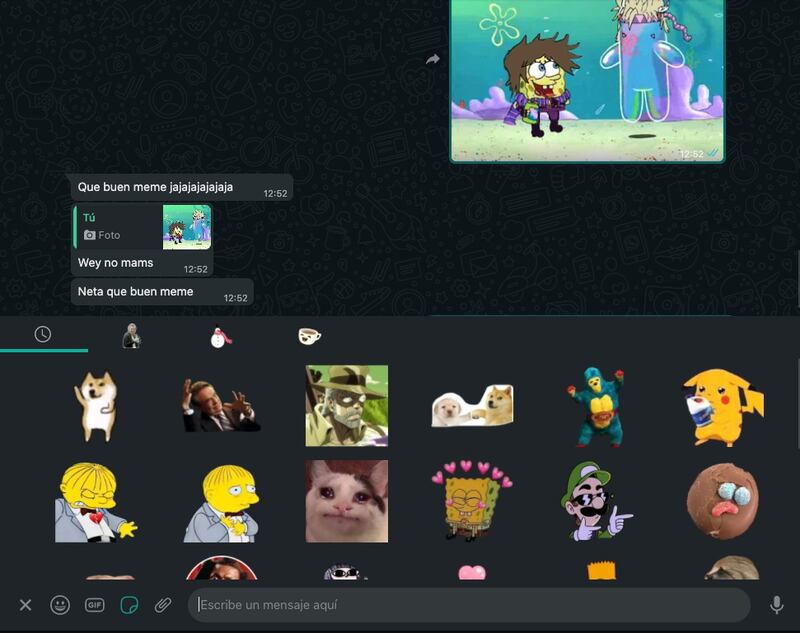This screenshot has width=800, height=633.
Task: Open the GIF picker
Action: click(x=94, y=605)
